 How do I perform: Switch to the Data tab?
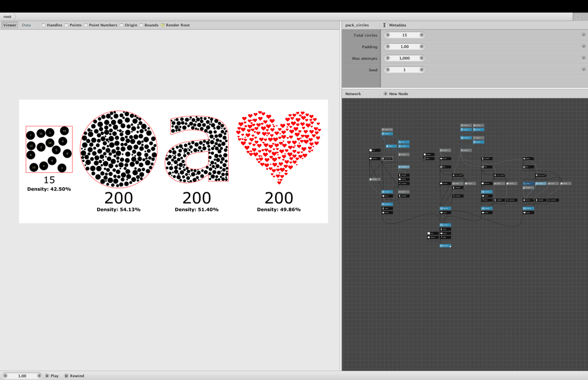coord(26,25)
